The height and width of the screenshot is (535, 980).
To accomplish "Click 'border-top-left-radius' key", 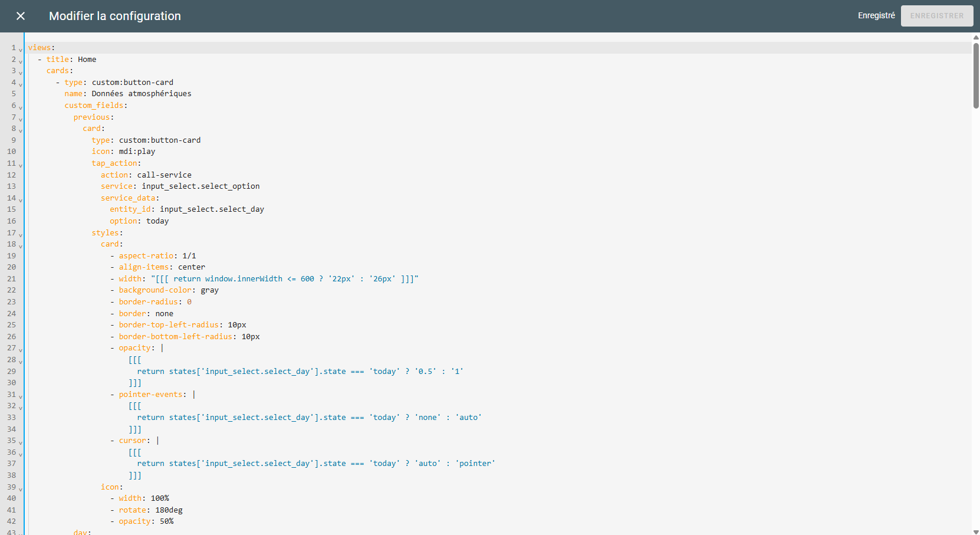I will (x=169, y=325).
